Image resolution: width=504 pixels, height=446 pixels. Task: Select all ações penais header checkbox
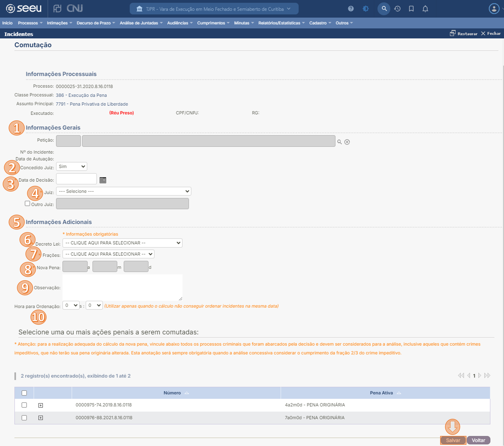24,393
